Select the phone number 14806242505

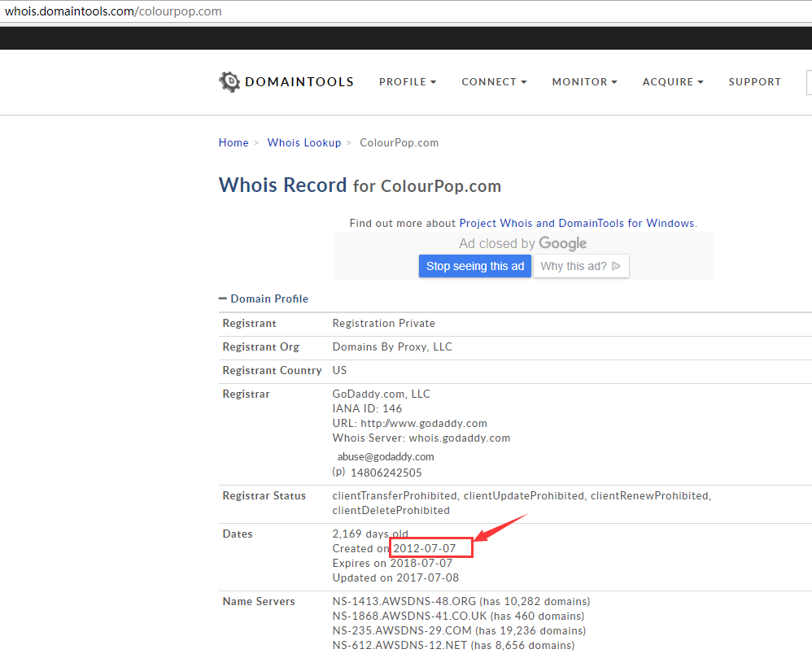386,473
